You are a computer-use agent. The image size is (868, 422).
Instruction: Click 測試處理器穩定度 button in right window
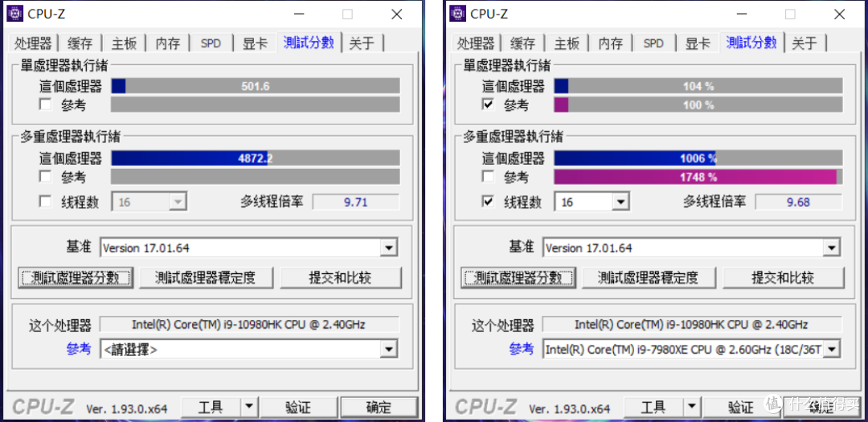click(649, 277)
